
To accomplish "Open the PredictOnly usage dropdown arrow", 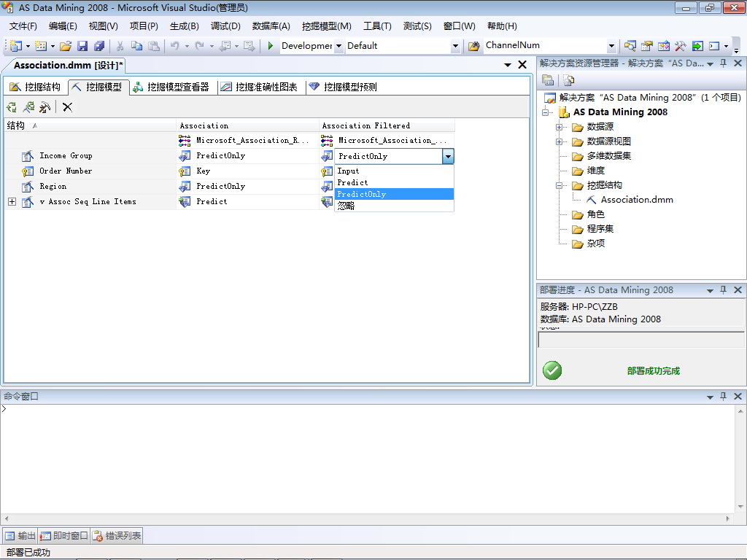I will 448,156.
